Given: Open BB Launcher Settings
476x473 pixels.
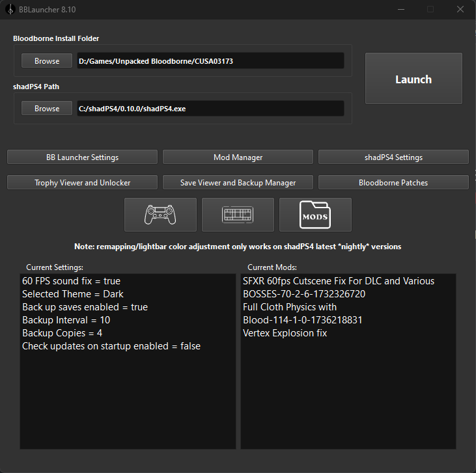Looking at the screenshot, I should click(x=82, y=157).
